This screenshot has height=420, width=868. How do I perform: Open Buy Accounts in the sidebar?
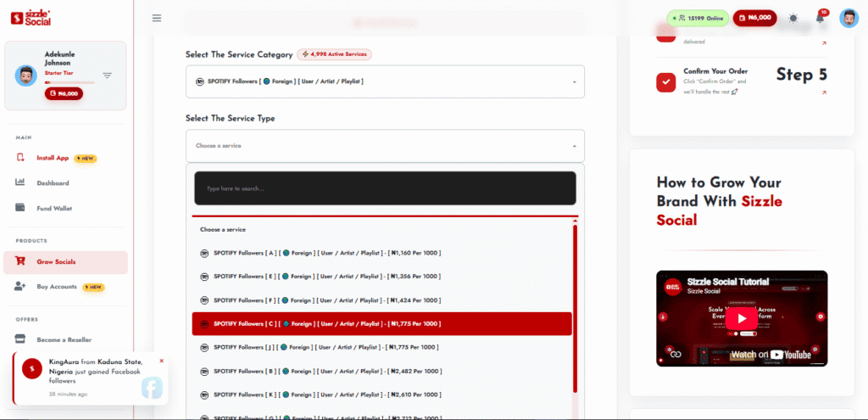(57, 287)
